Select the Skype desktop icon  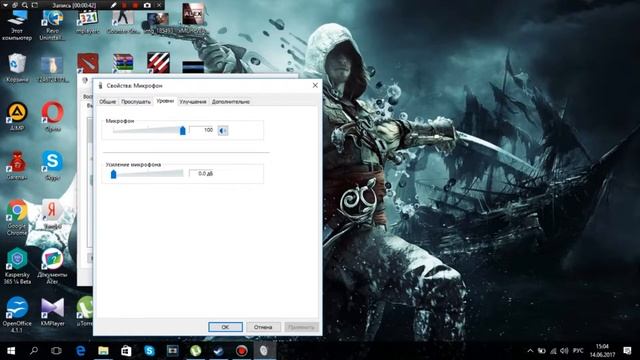pos(53,165)
